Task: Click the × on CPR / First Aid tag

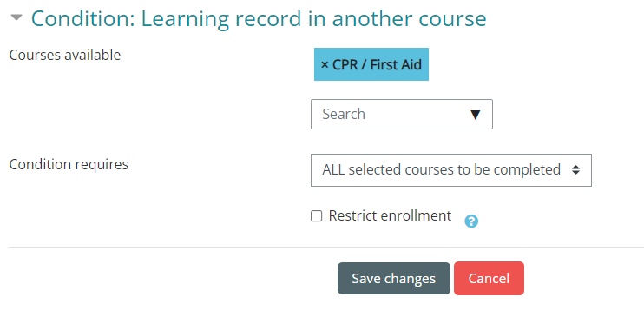Action: 325,64
